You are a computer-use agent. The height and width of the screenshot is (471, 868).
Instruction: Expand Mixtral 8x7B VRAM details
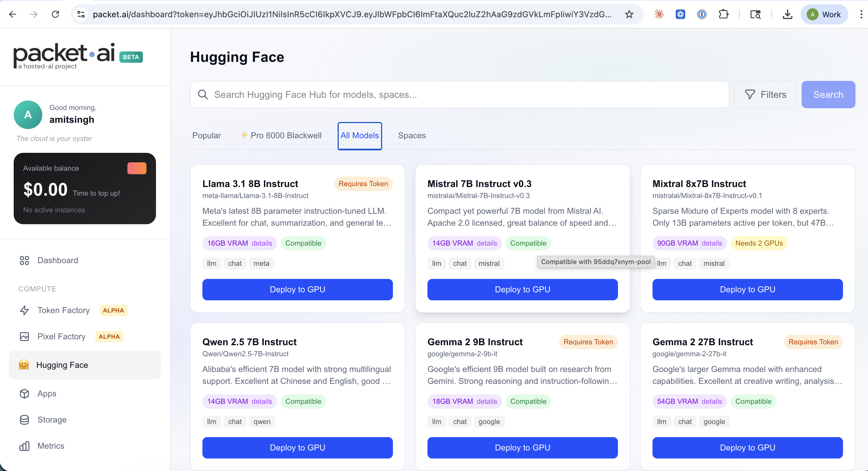712,243
